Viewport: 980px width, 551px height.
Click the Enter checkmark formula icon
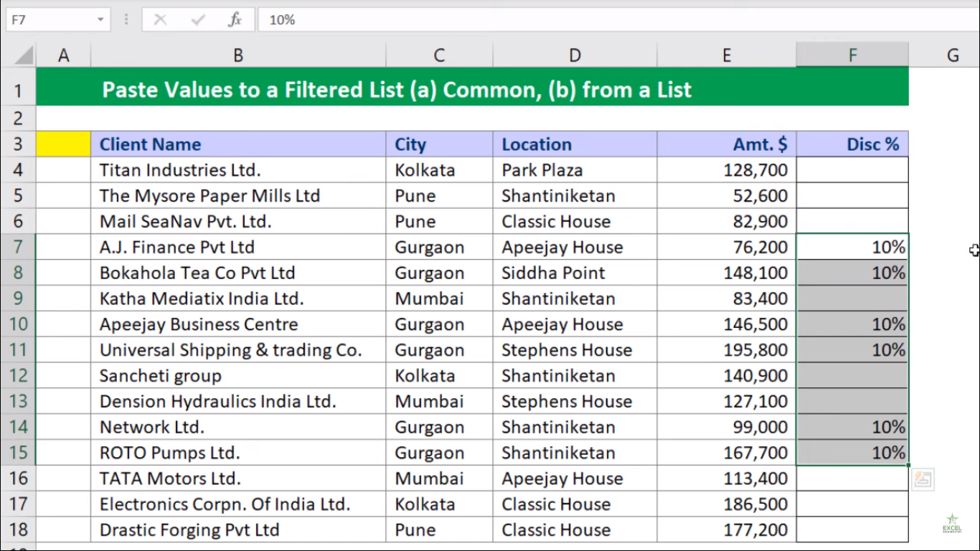click(x=198, y=19)
